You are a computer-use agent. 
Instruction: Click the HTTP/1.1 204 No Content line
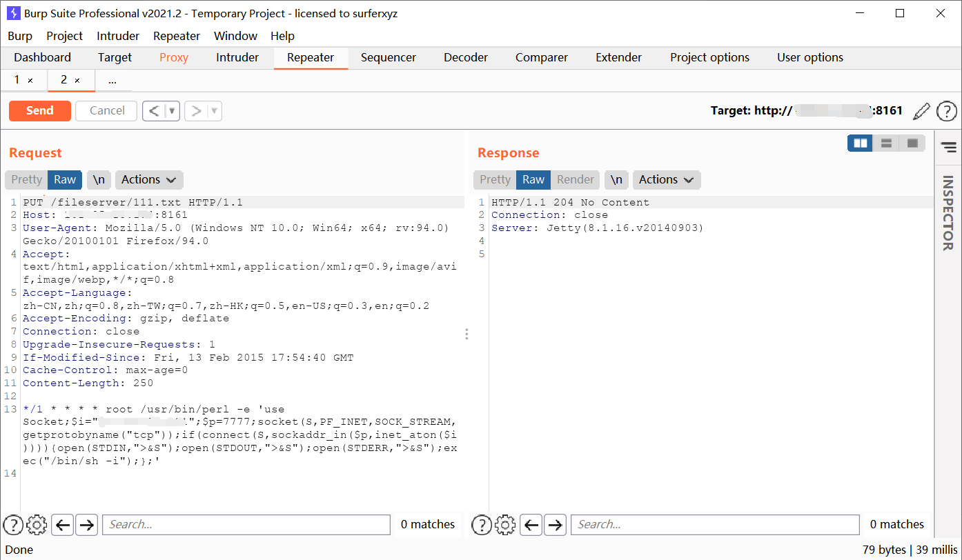[x=570, y=203]
